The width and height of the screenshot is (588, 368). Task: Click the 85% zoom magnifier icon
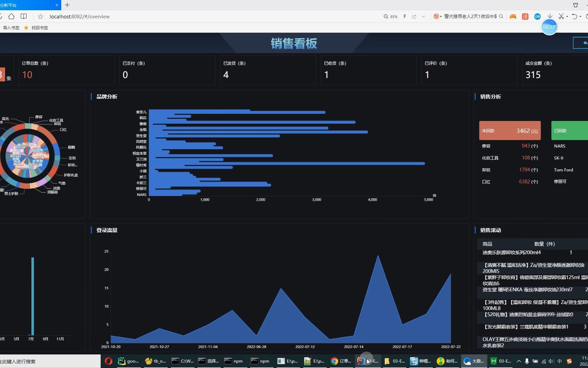386,16
